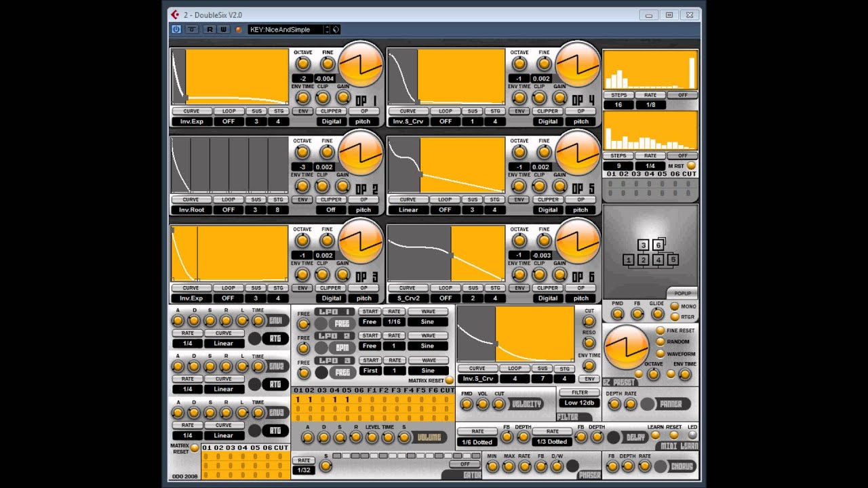Click the Read automation R button
The image size is (868, 488).
tap(210, 29)
